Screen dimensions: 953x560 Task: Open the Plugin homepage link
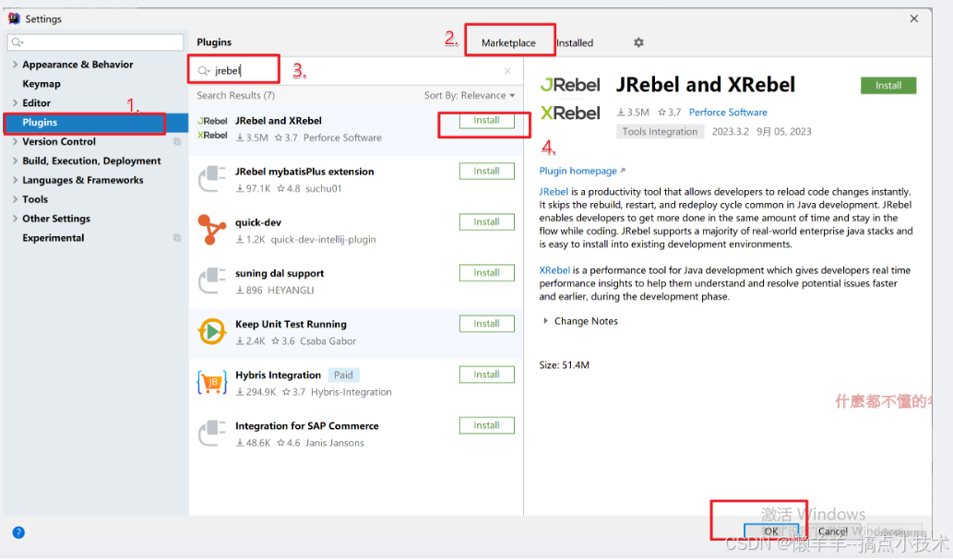pos(581,172)
